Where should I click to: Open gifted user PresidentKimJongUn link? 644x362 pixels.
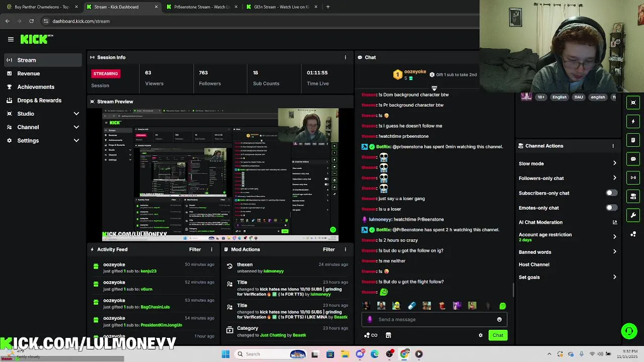click(x=161, y=325)
